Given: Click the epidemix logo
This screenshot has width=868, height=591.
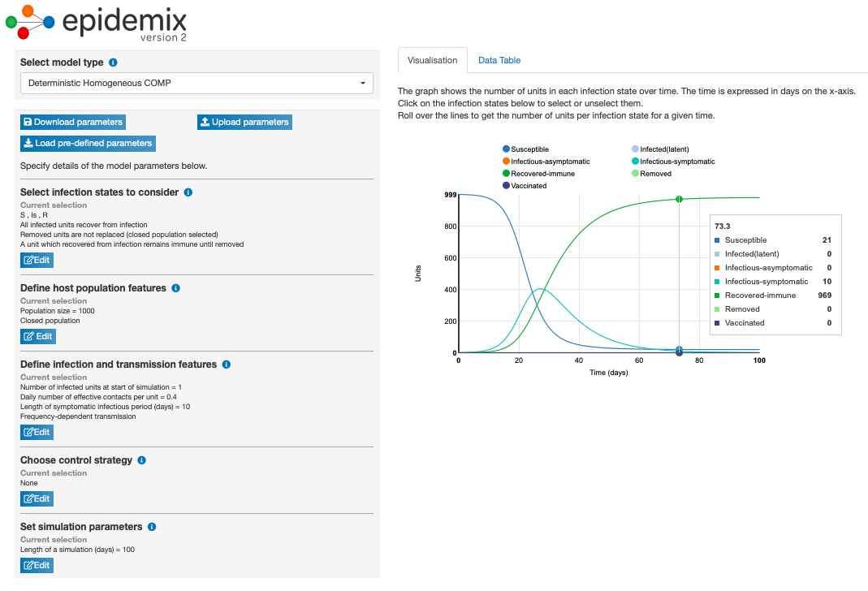Looking at the screenshot, I should (x=97, y=24).
